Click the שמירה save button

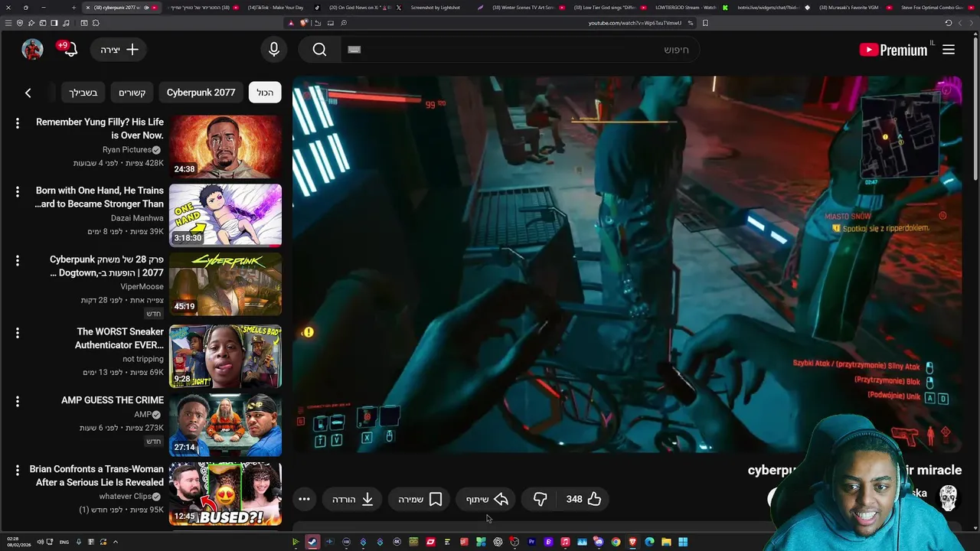coord(420,499)
